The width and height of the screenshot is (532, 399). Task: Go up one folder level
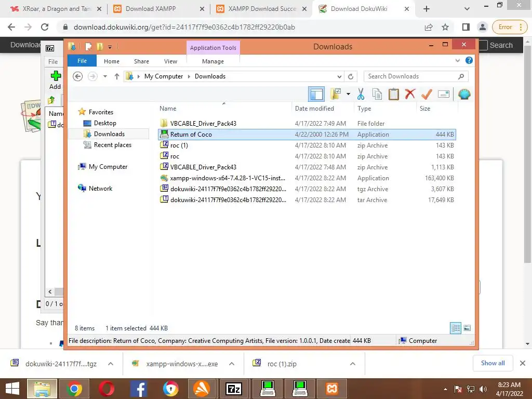(x=117, y=76)
